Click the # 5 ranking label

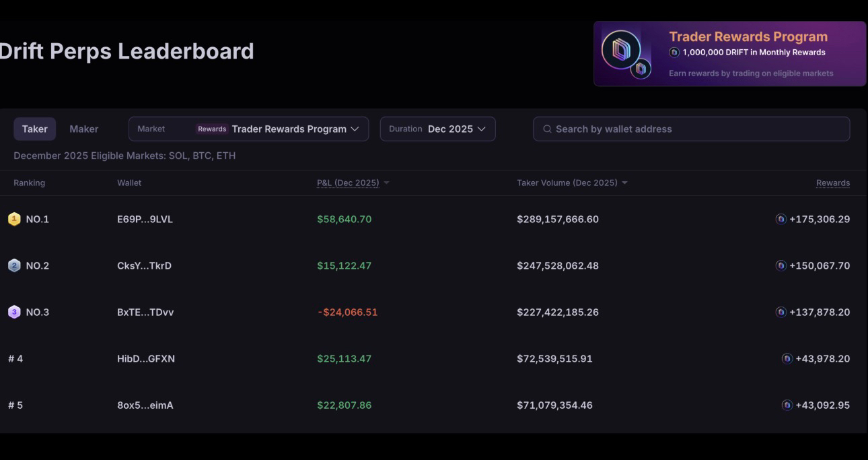click(x=15, y=405)
